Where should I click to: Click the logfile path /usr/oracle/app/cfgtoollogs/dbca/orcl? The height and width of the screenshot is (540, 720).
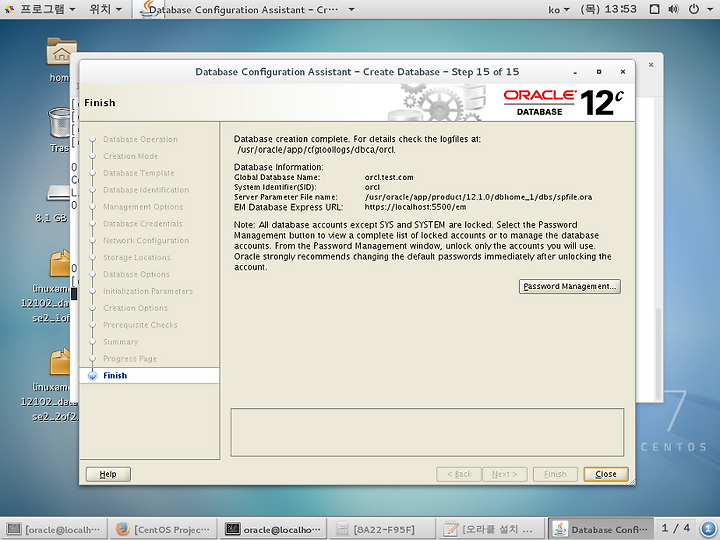(316, 150)
